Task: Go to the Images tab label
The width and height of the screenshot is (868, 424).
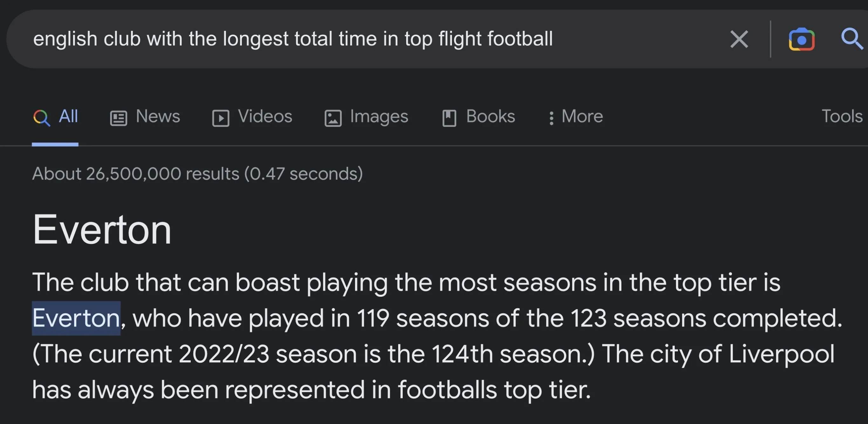Action: 379,116
